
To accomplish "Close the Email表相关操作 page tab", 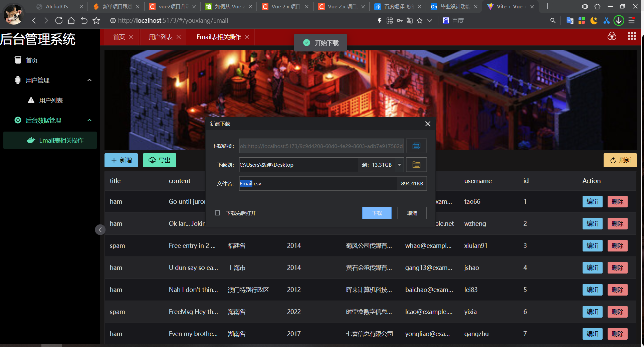I will [x=247, y=37].
